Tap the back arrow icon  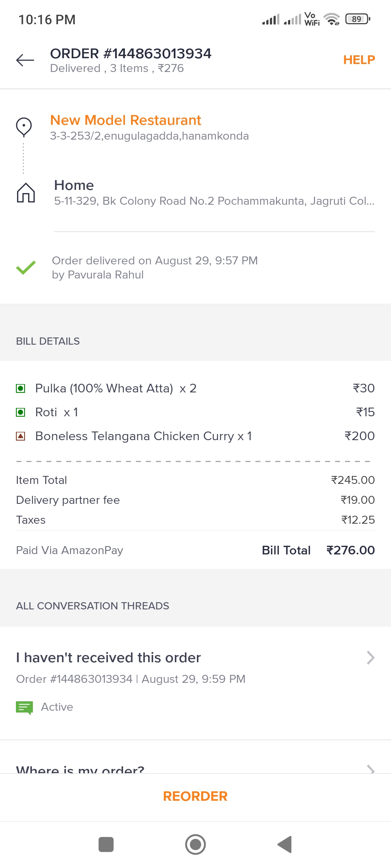[x=25, y=60]
